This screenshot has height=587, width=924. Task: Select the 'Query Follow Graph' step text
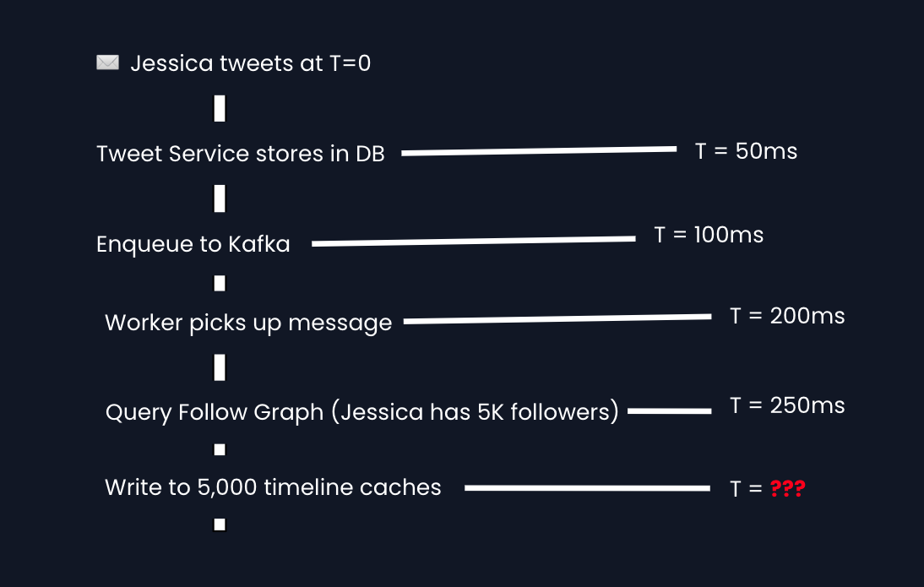coord(362,412)
